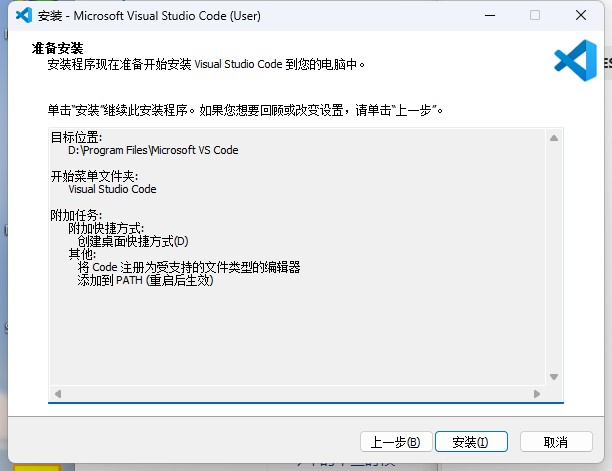Cancel setup with 取消 button
This screenshot has width=612, height=471.
tap(556, 442)
